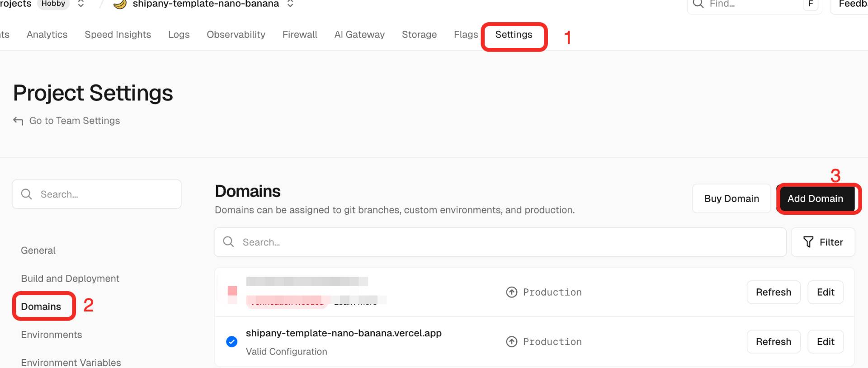Click the banana project icon

119,4
